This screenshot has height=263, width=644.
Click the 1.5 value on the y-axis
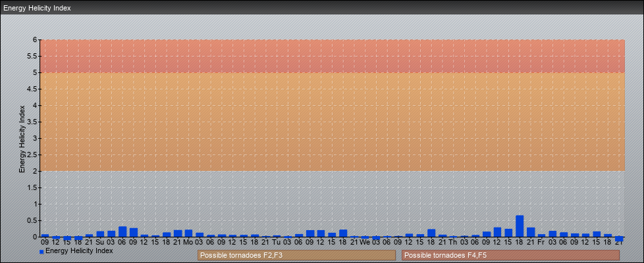[x=33, y=187]
